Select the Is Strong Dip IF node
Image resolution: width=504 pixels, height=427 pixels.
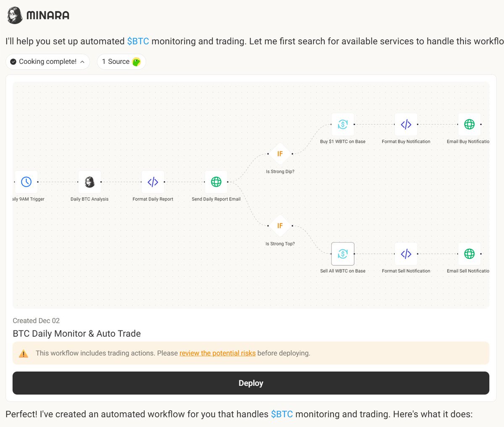pos(280,154)
